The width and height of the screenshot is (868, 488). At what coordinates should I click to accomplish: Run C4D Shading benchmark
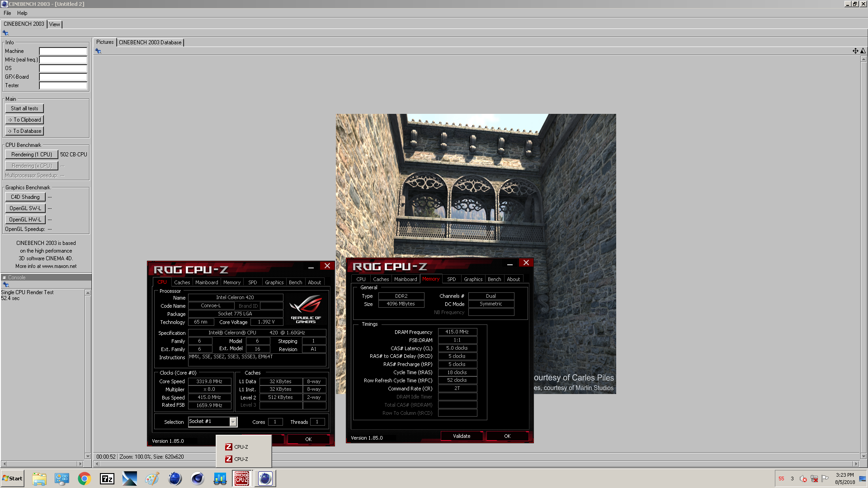25,197
